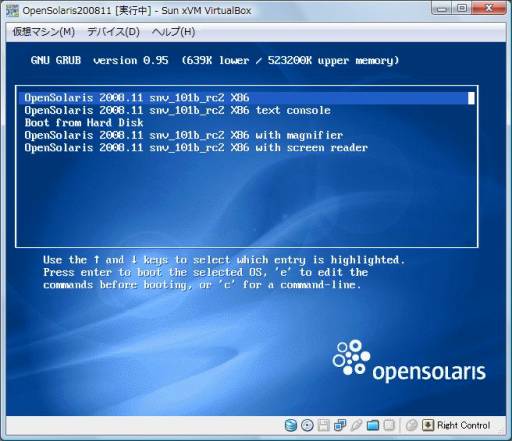Click the highlighted OpenSolaris 2008.11 X86 entry

(x=246, y=98)
